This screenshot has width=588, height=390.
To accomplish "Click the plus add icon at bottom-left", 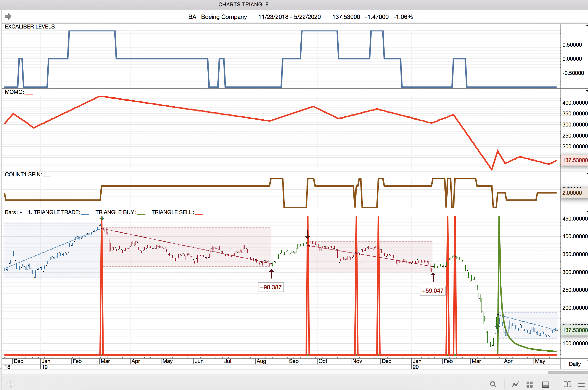I will tap(11, 384).
